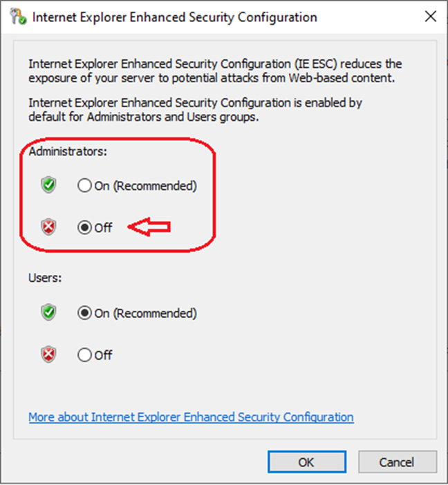Click the red shield under Users

point(48,355)
